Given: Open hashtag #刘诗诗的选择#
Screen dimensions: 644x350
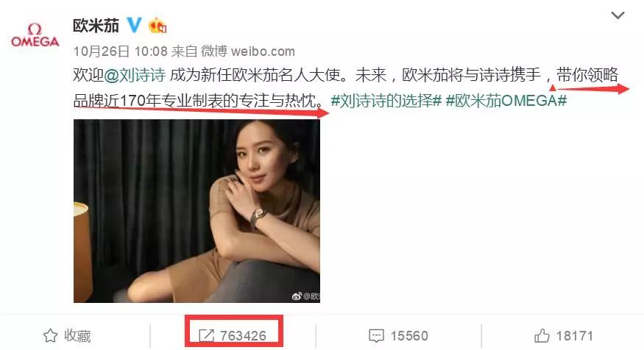Looking at the screenshot, I should coord(386,100).
